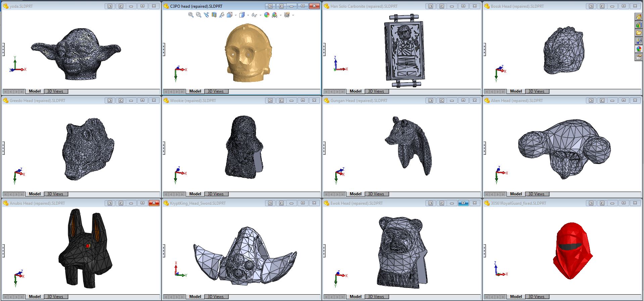Click the 'Alien Head (repaired).SLDPRT' title
Screen dimensions: 644x301
pyautogui.click(x=517, y=100)
